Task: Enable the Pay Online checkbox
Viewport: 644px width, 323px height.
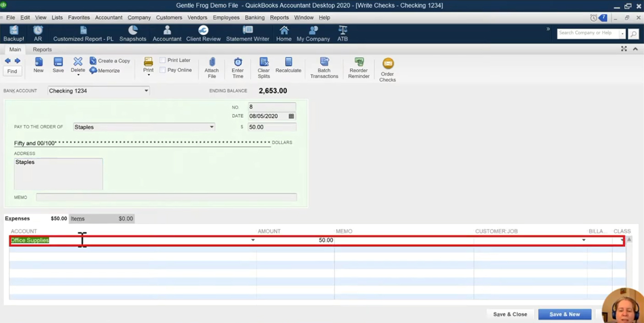Action: (162, 70)
